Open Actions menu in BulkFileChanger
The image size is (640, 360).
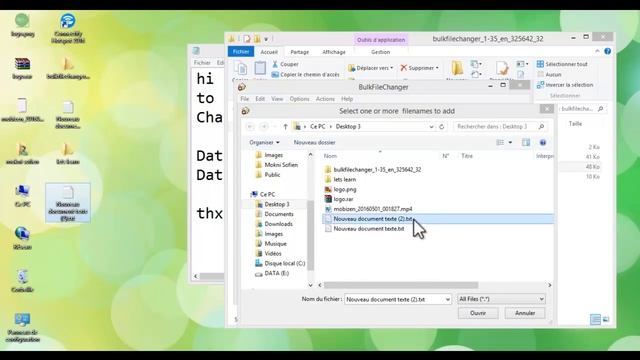pyautogui.click(x=325, y=99)
